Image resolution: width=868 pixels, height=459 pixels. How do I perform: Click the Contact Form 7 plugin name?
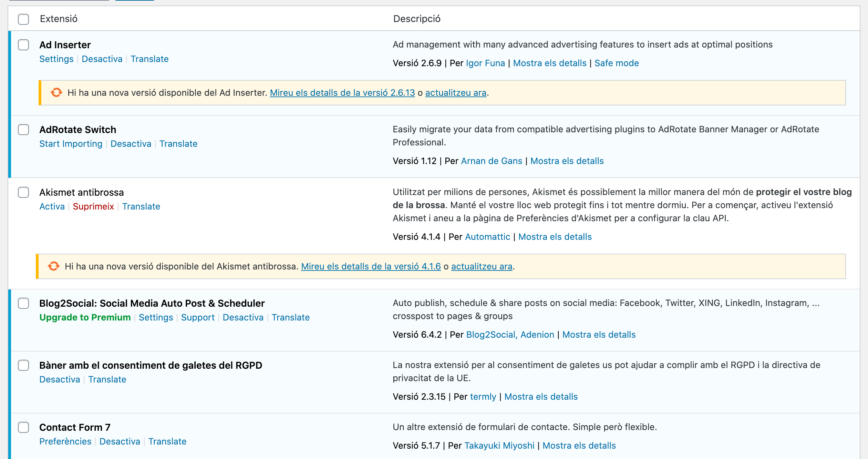75,427
